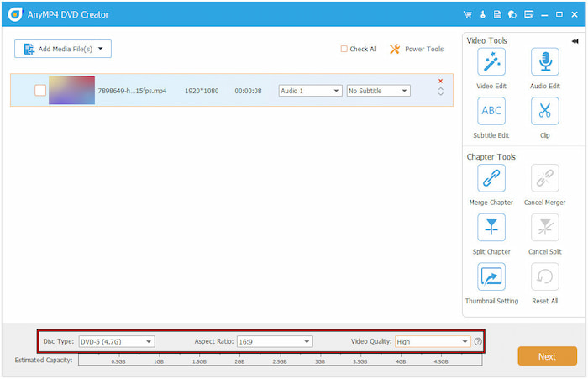Select the Clip scissors tool
This screenshot has height=379, width=588.
point(544,111)
